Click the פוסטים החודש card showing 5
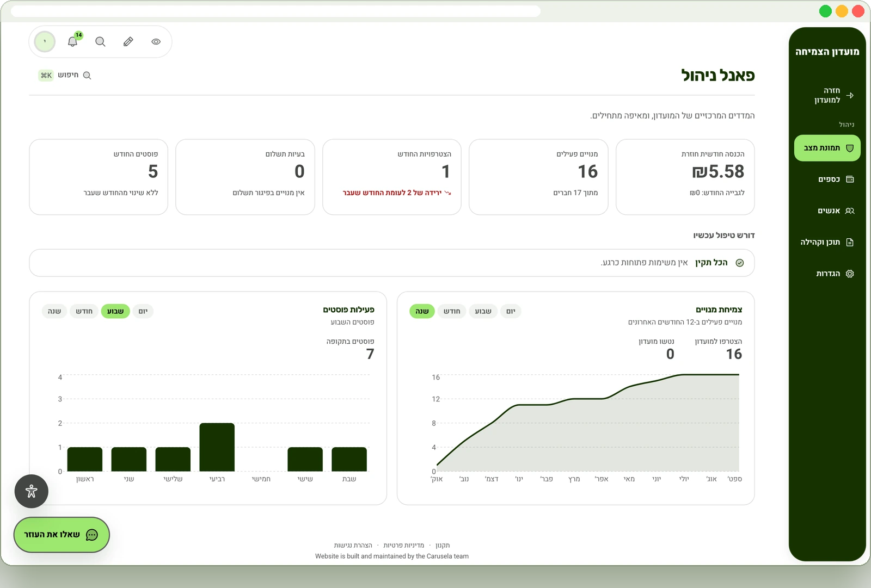The height and width of the screenshot is (588, 871). tap(99, 177)
